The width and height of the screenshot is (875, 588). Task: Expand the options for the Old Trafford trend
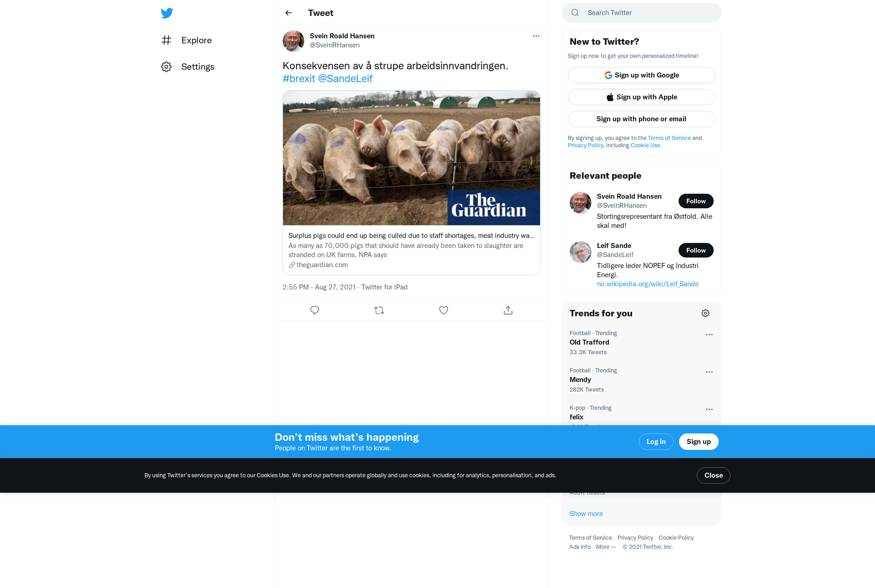(709, 335)
